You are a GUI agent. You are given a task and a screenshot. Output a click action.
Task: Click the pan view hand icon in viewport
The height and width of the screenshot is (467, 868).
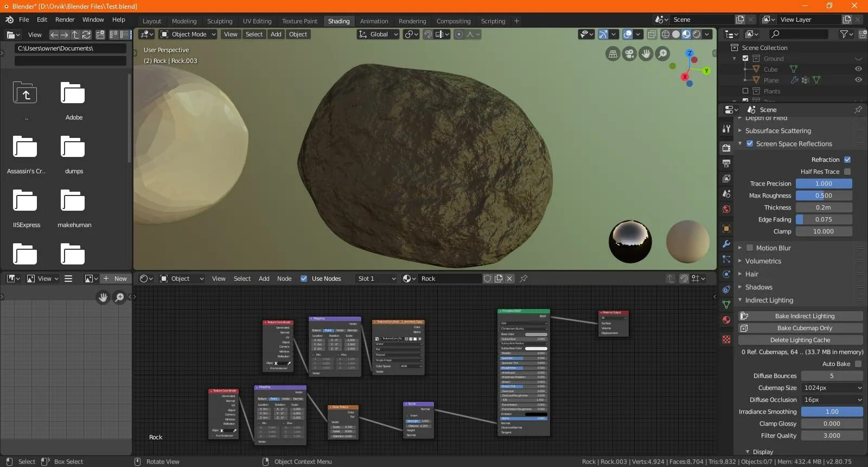(x=646, y=54)
